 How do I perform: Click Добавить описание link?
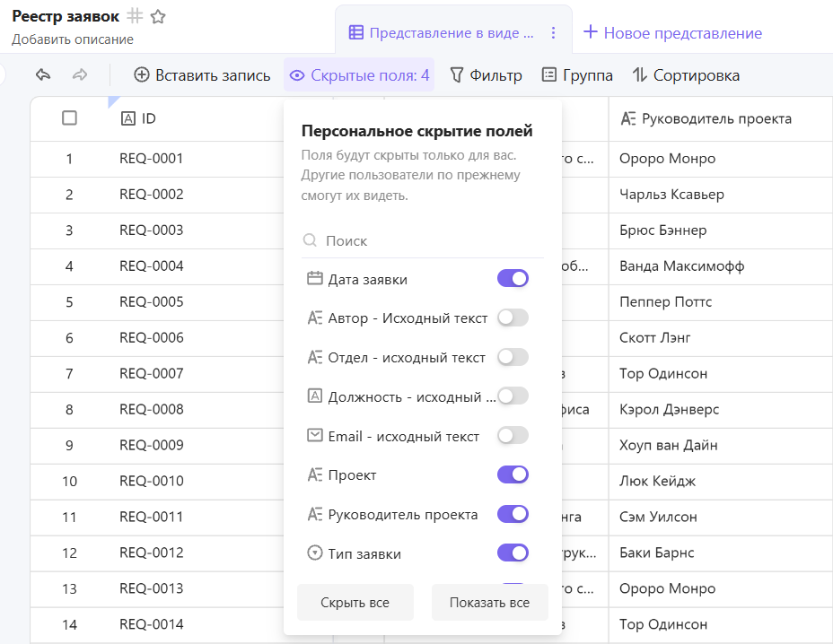coord(73,39)
